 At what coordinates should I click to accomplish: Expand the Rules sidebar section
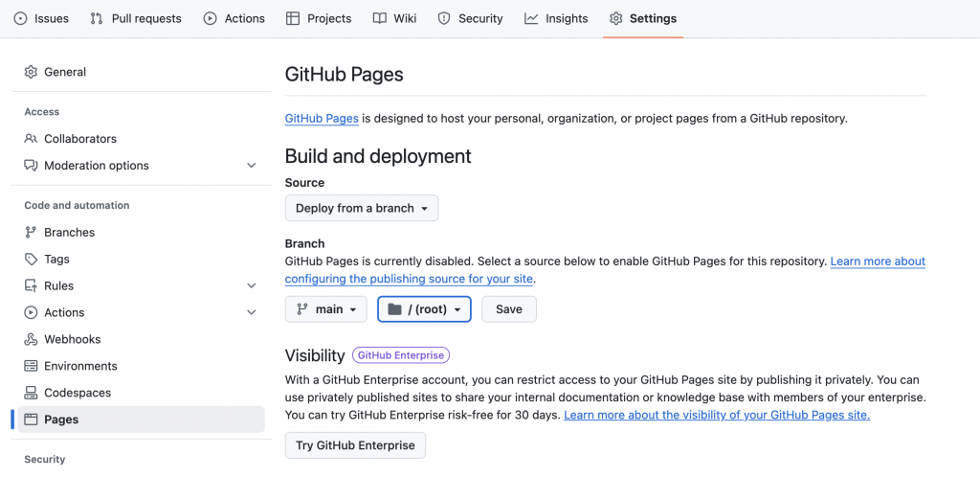pos(252,286)
